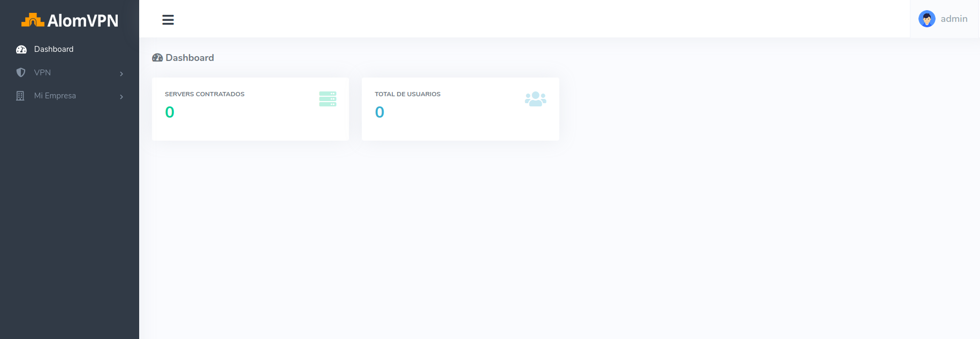The image size is (980, 339).
Task: Click the Dashboard page heading text
Action: click(x=189, y=58)
